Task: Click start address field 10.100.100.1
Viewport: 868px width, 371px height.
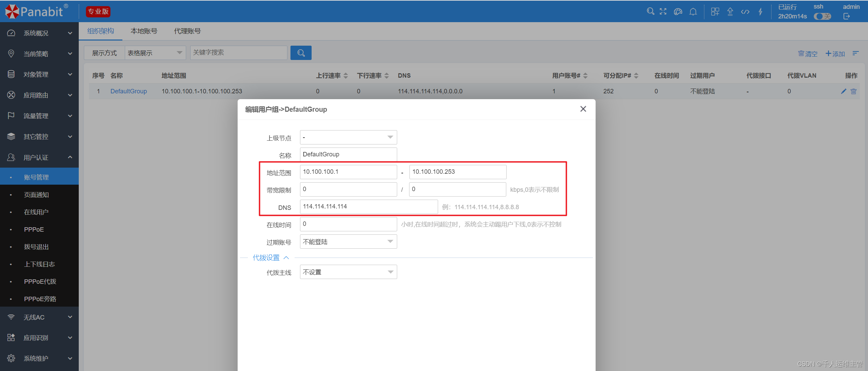Action: 348,172
